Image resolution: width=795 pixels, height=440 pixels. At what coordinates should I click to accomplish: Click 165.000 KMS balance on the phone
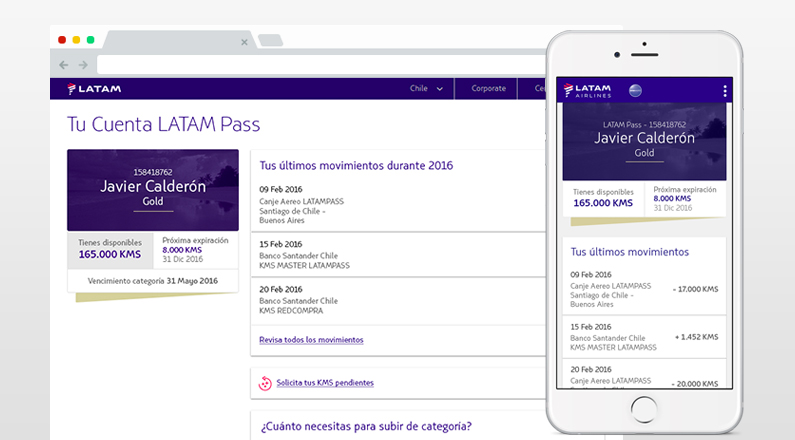point(603,203)
